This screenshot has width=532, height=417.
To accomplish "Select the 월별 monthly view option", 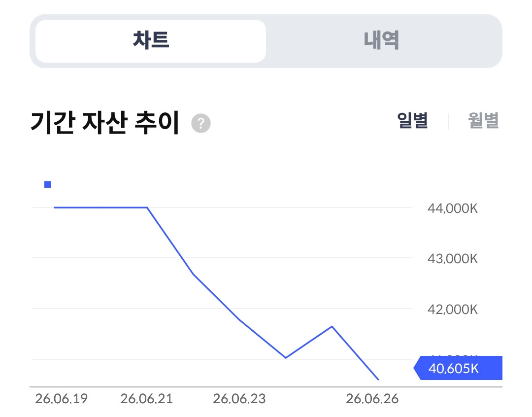I will click(483, 121).
